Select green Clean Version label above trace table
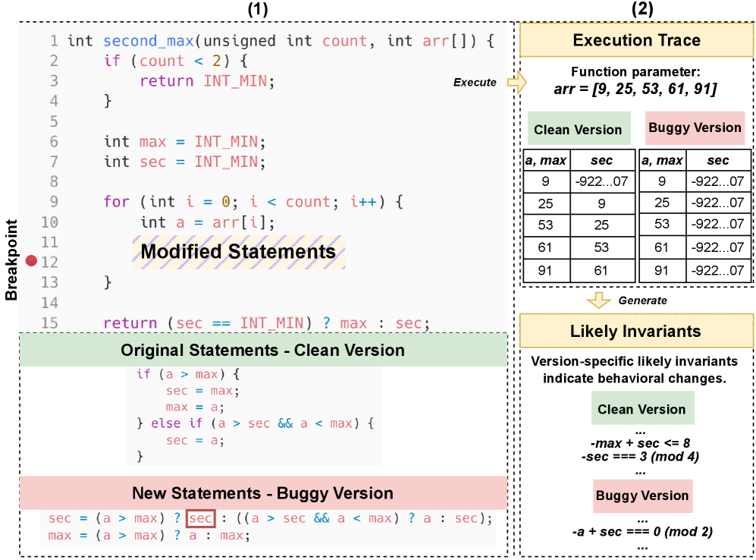The height and width of the screenshot is (560, 756). 578,130
